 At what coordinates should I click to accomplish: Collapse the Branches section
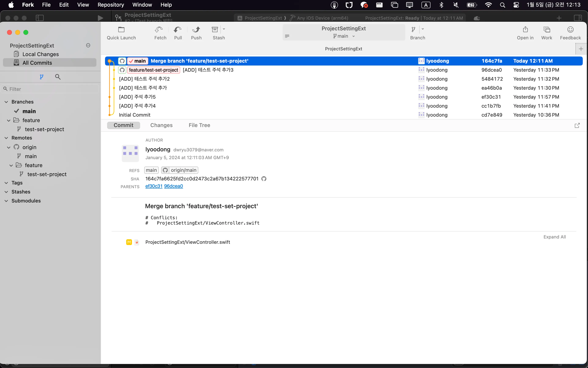coord(6,102)
